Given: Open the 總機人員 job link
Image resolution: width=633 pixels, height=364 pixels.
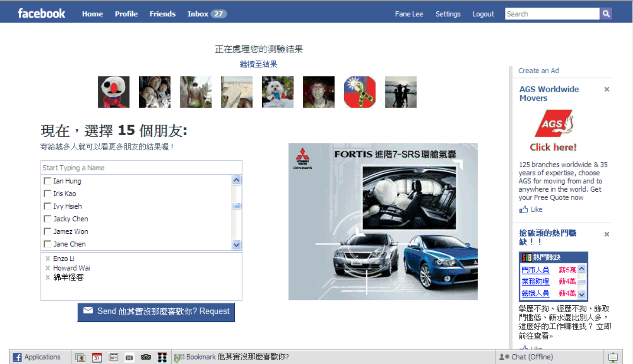Looking at the screenshot, I should coord(536,293).
